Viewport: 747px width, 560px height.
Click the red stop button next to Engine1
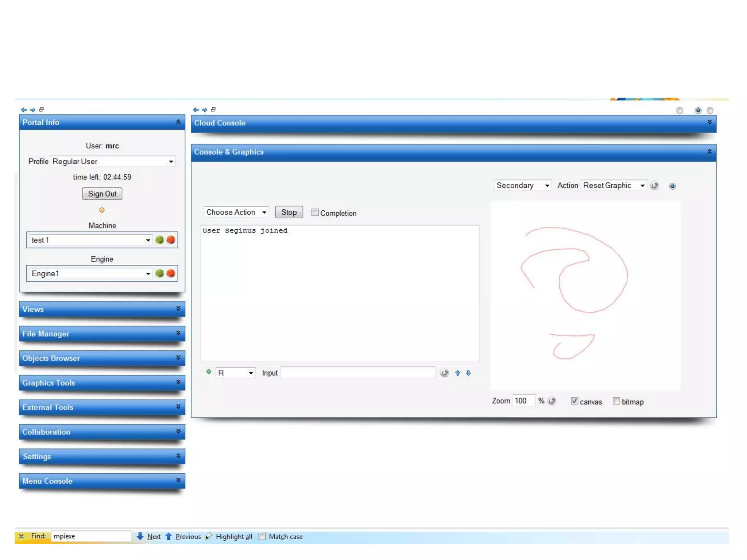point(171,273)
